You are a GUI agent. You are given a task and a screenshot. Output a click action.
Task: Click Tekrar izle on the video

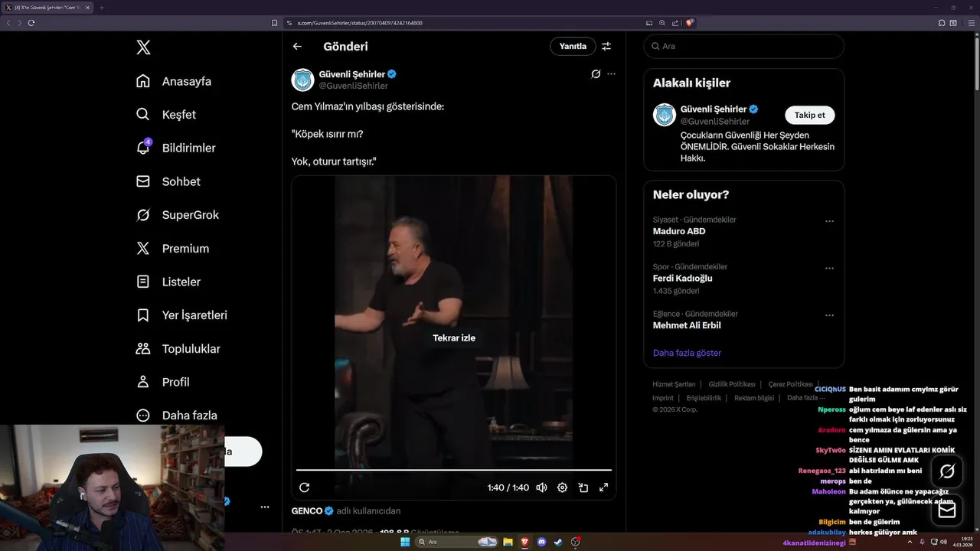454,337
